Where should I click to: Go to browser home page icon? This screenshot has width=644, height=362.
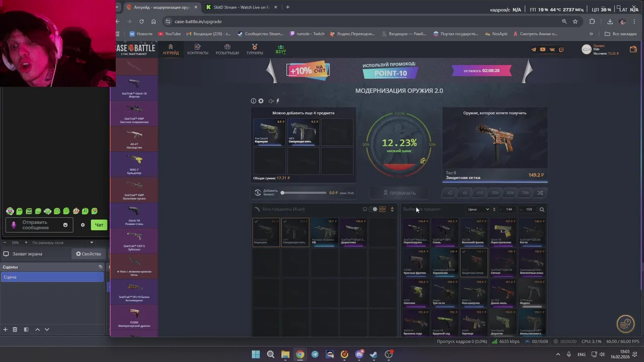point(153,22)
